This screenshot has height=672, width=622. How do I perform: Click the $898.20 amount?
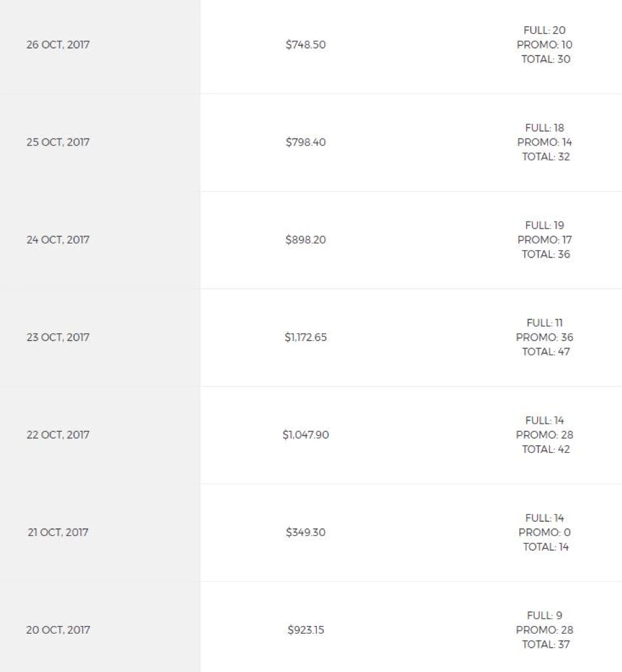[x=305, y=240]
